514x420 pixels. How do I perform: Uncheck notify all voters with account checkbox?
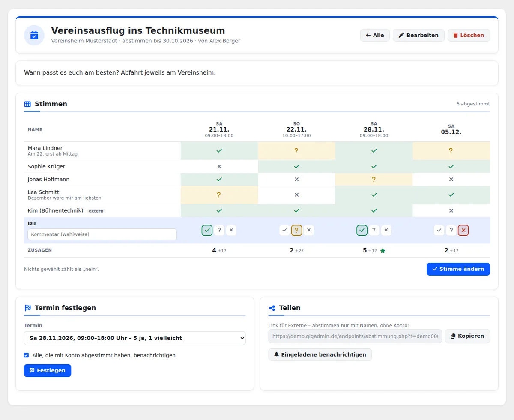27,355
